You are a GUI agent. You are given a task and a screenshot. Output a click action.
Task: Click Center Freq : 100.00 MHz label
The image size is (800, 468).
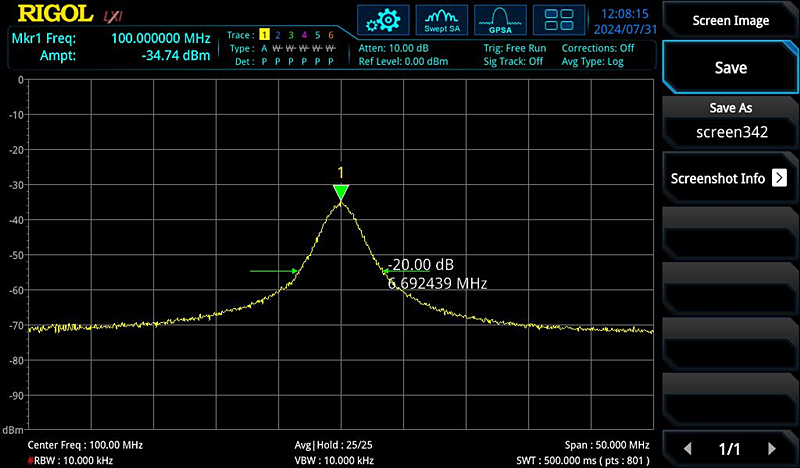pos(85,445)
